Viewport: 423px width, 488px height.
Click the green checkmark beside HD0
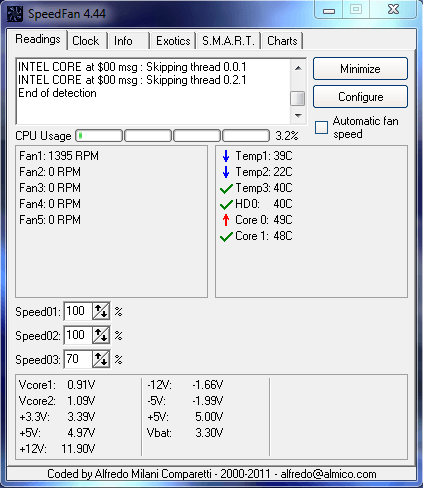[226, 204]
